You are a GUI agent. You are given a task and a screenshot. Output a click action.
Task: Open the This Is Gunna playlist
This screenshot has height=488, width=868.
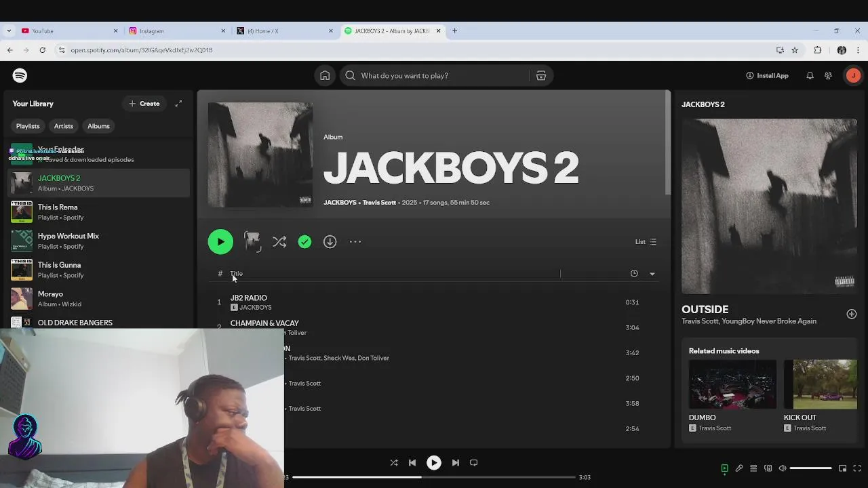tap(99, 270)
